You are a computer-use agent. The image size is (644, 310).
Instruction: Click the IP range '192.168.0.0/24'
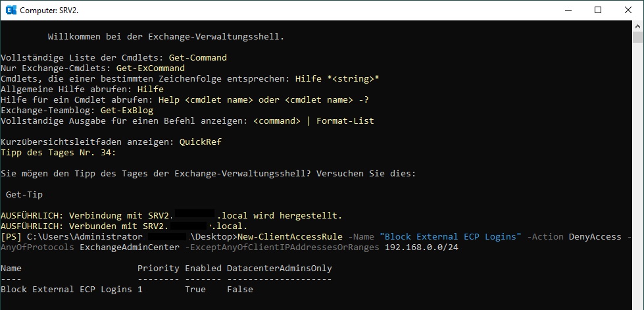422,247
